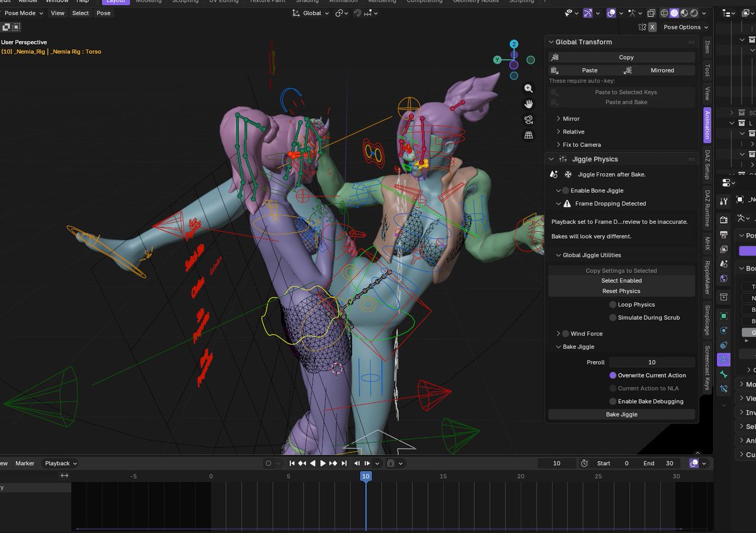Toggle show gizmos icon in header
The width and height of the screenshot is (756, 533).
588,13
